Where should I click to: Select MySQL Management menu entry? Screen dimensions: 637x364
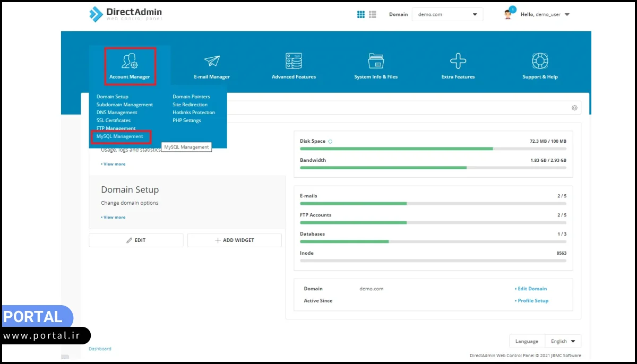point(120,136)
